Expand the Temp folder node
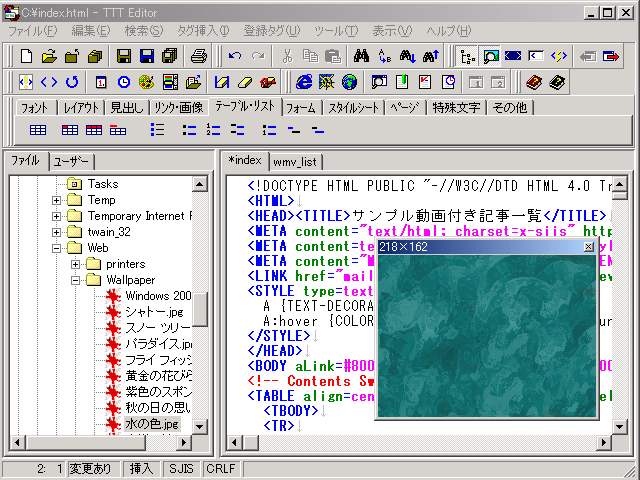This screenshot has height=480, width=640. 56,200
